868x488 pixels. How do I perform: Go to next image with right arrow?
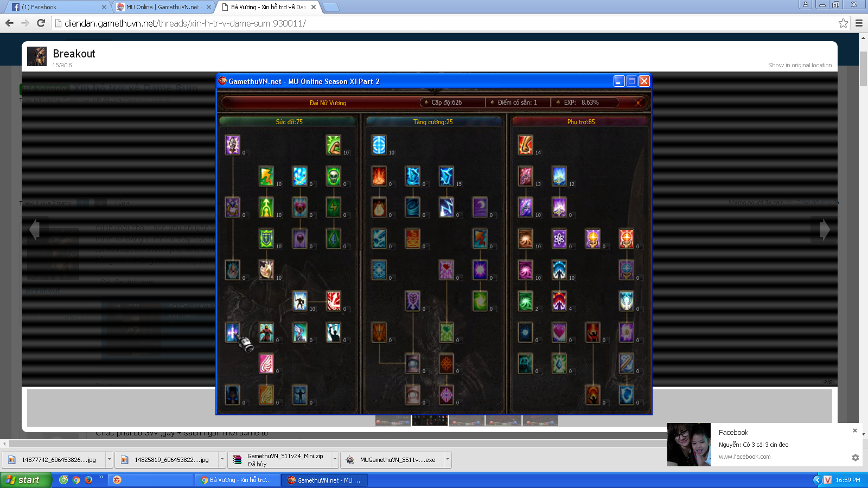[825, 229]
